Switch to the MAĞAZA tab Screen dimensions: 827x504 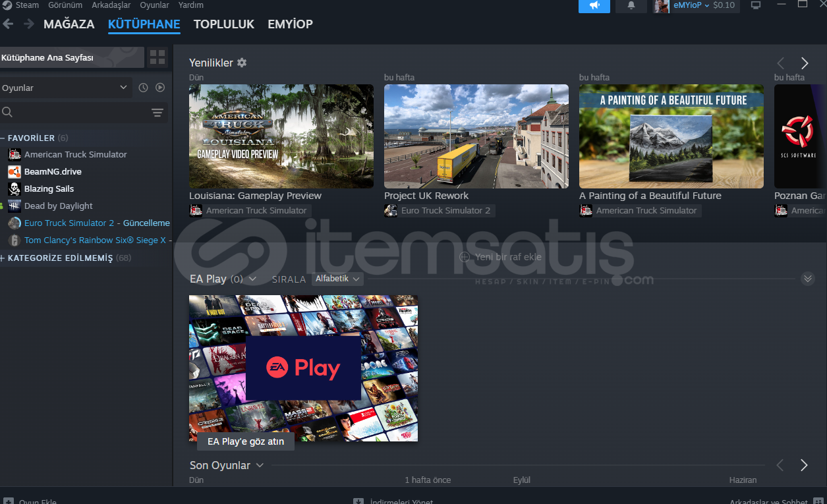tap(69, 24)
